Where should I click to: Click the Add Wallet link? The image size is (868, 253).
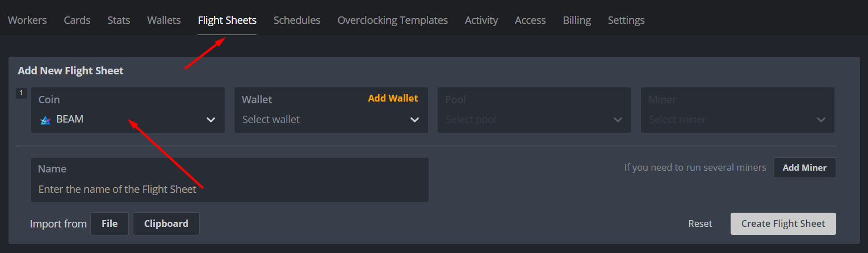click(x=393, y=98)
